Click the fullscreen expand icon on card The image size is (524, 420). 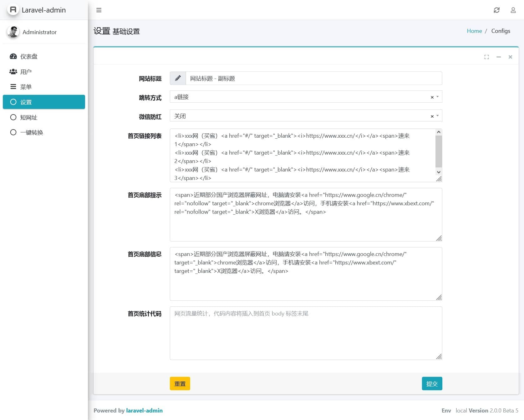click(x=486, y=57)
